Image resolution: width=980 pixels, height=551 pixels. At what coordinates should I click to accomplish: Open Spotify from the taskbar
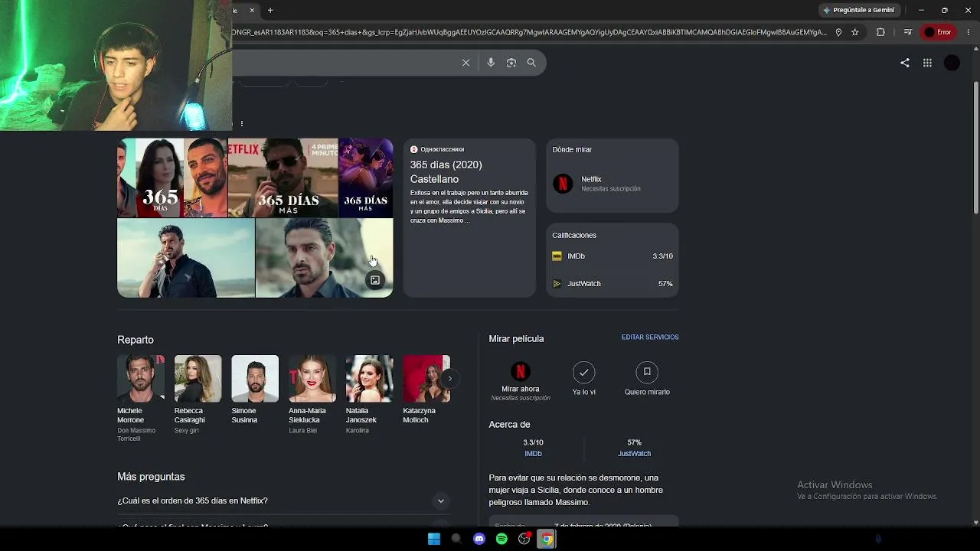[x=501, y=539]
